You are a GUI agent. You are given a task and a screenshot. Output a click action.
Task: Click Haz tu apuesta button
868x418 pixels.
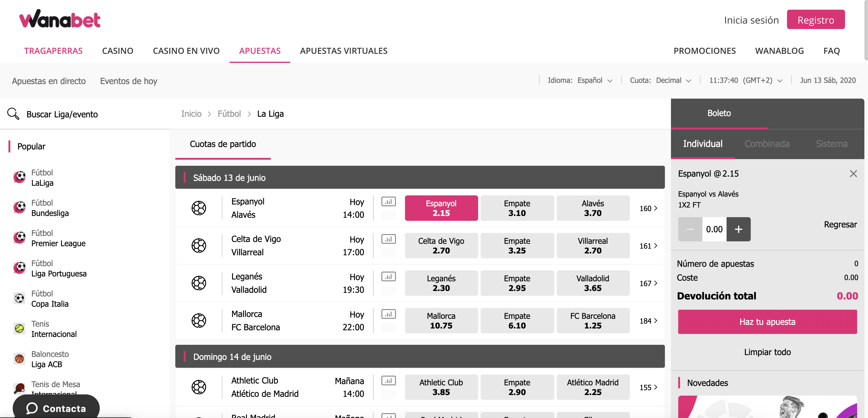(x=767, y=322)
